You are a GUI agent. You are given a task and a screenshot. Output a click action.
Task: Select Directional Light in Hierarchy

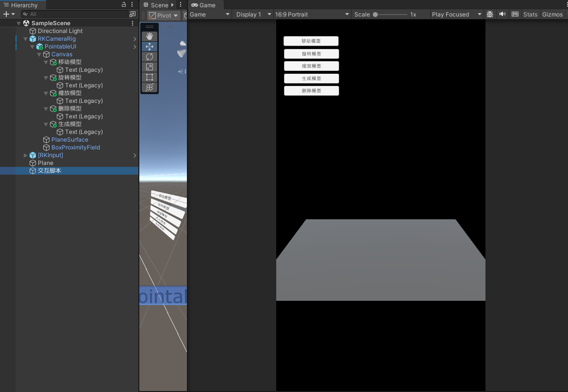pos(60,31)
